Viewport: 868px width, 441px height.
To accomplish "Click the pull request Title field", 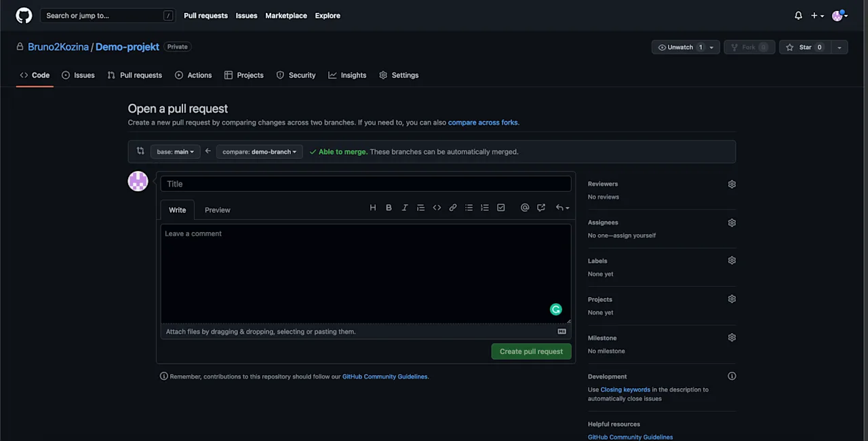I will click(x=366, y=184).
